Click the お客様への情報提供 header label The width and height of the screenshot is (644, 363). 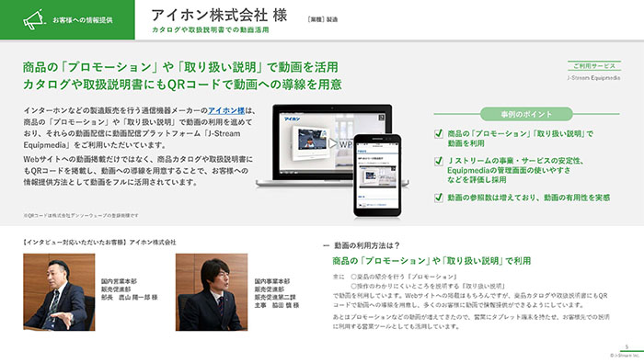pos(83,20)
